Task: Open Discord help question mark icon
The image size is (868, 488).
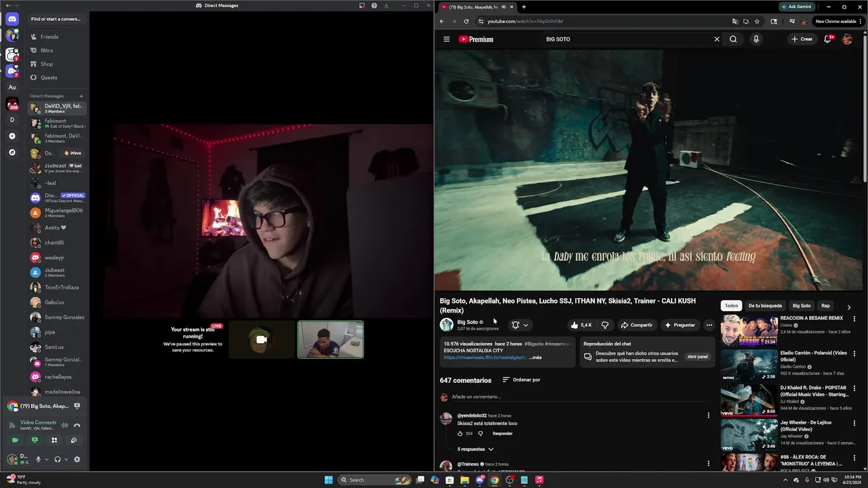Action: coord(374,5)
